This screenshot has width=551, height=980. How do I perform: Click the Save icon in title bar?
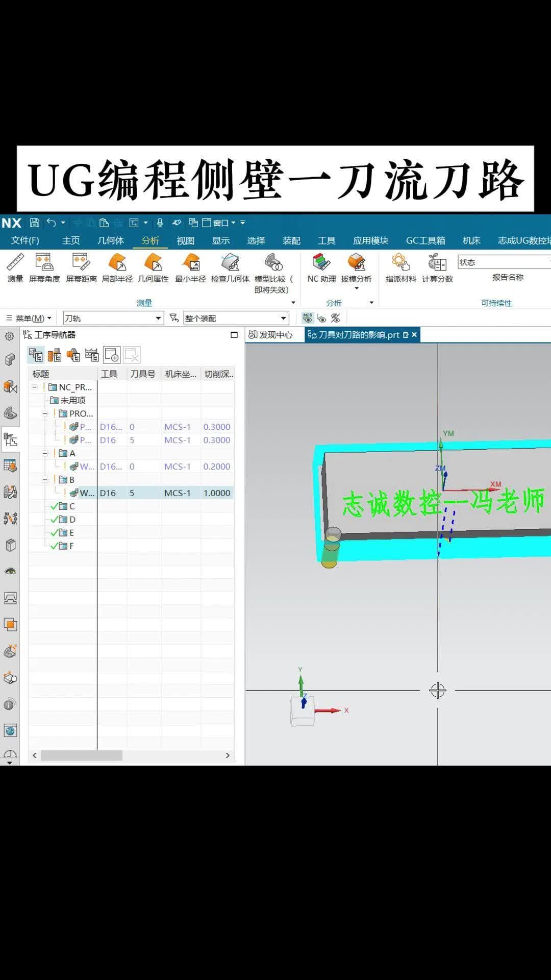(x=35, y=223)
